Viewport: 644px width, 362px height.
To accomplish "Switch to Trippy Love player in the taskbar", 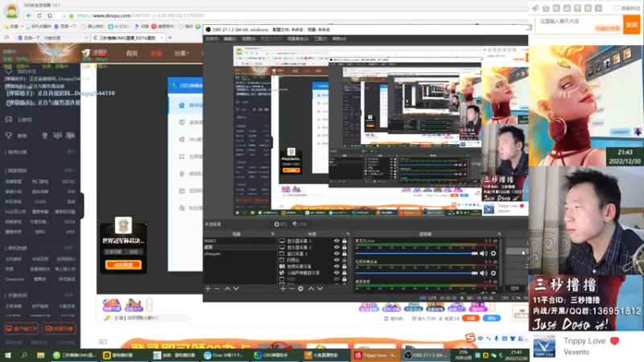I will point(376,355).
